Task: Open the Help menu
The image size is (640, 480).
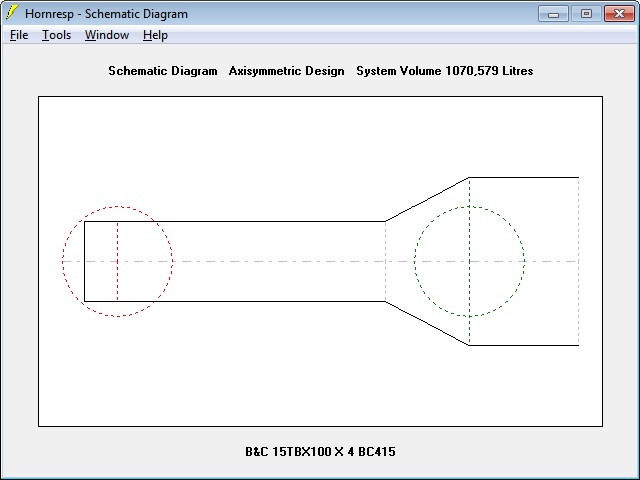Action: click(x=155, y=35)
